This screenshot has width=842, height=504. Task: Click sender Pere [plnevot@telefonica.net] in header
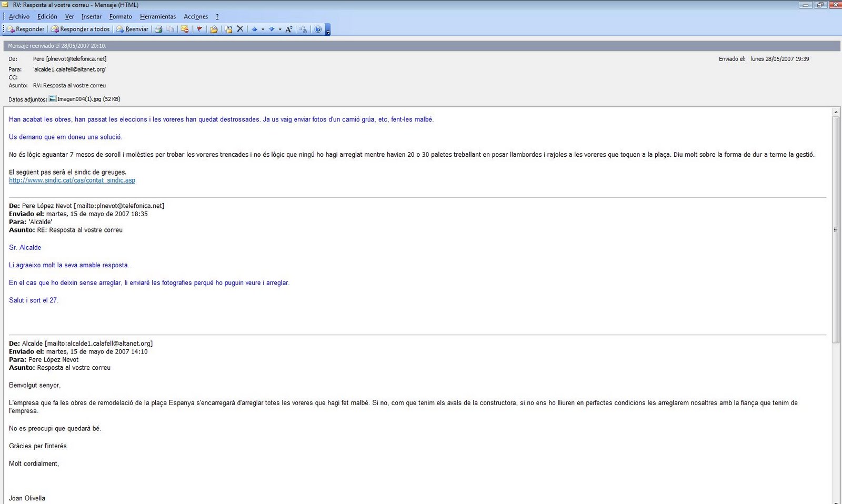point(69,59)
